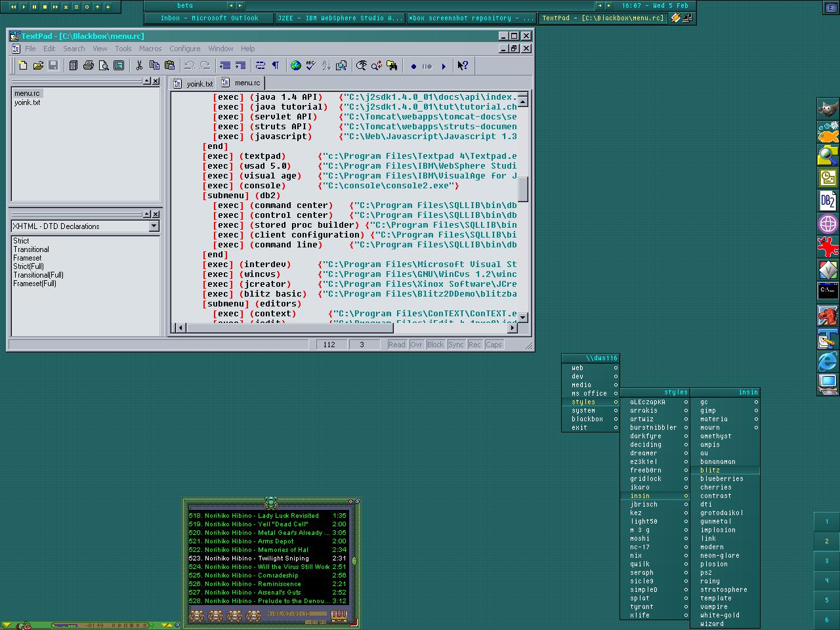Toggle Read status bar indicator
Viewport: 840px width, 630px height.
396,345
